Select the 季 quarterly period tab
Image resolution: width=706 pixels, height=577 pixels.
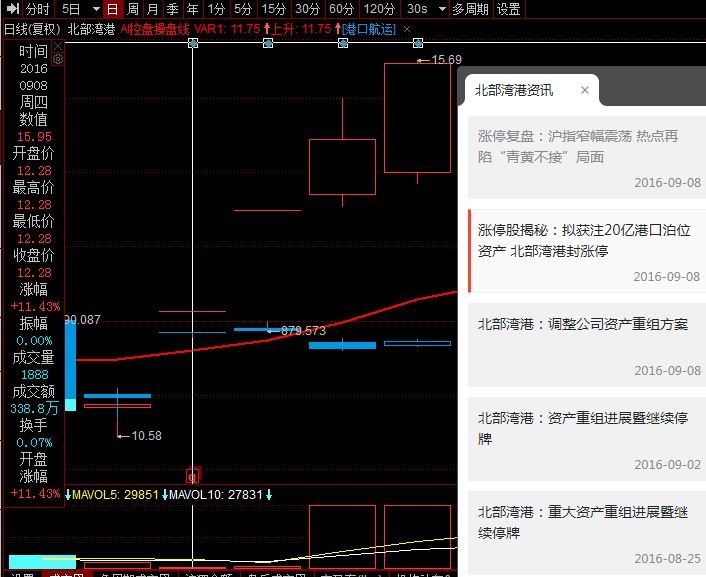pyautogui.click(x=172, y=9)
